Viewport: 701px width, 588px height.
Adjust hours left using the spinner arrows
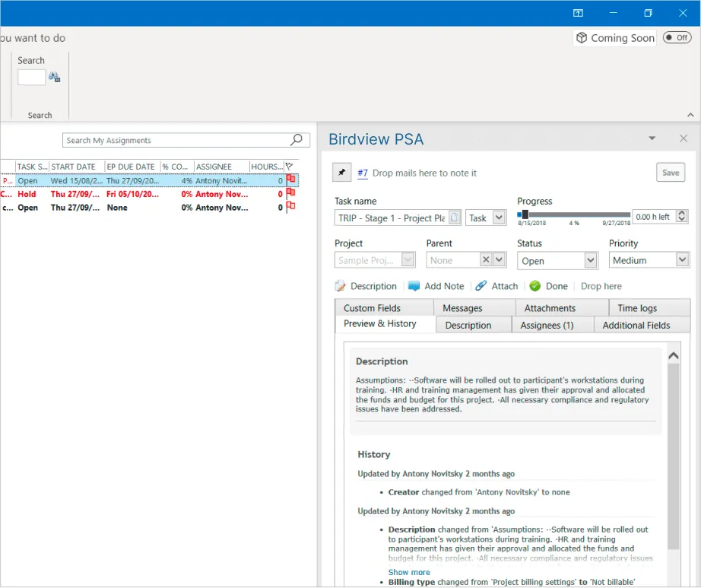coord(682,217)
